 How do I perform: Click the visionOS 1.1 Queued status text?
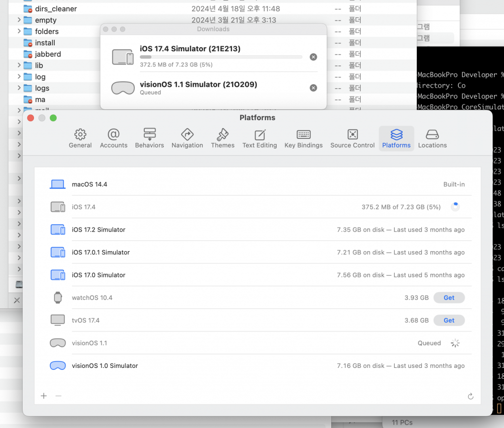click(x=429, y=343)
